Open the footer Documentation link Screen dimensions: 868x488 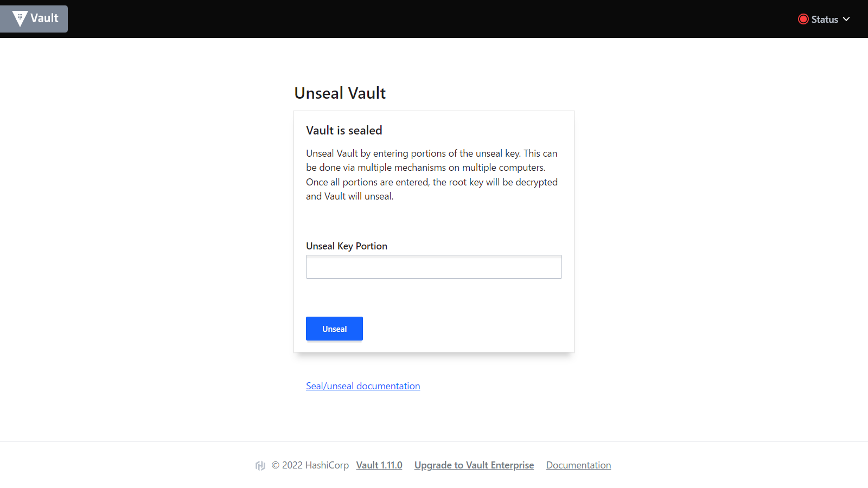tap(578, 465)
